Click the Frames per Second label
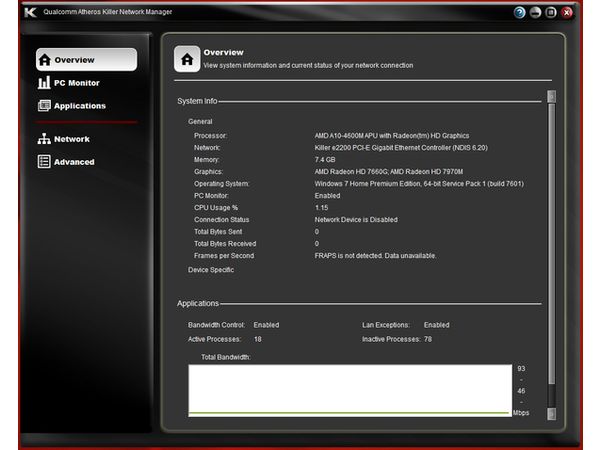 [x=224, y=256]
